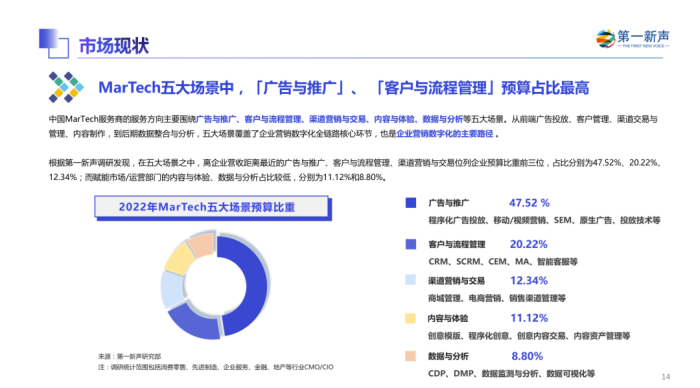
Task: Click the 注：调研统计范围 footnote
Action: 216,367
